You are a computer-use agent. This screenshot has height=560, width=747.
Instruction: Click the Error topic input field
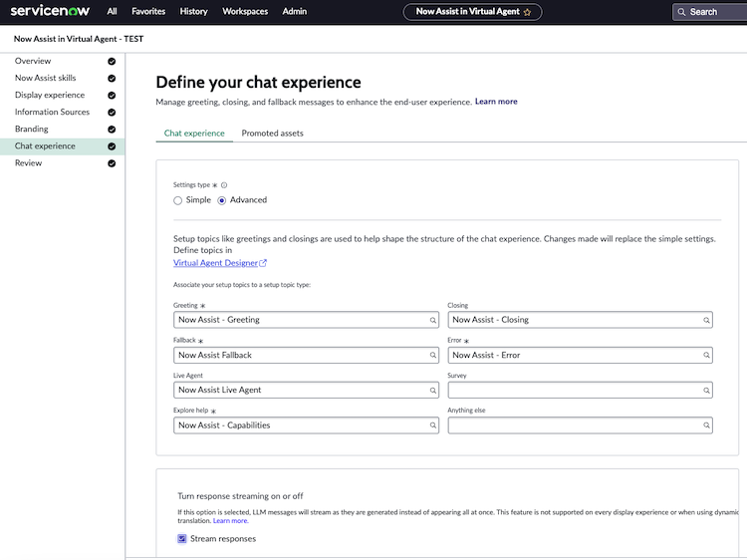580,355
